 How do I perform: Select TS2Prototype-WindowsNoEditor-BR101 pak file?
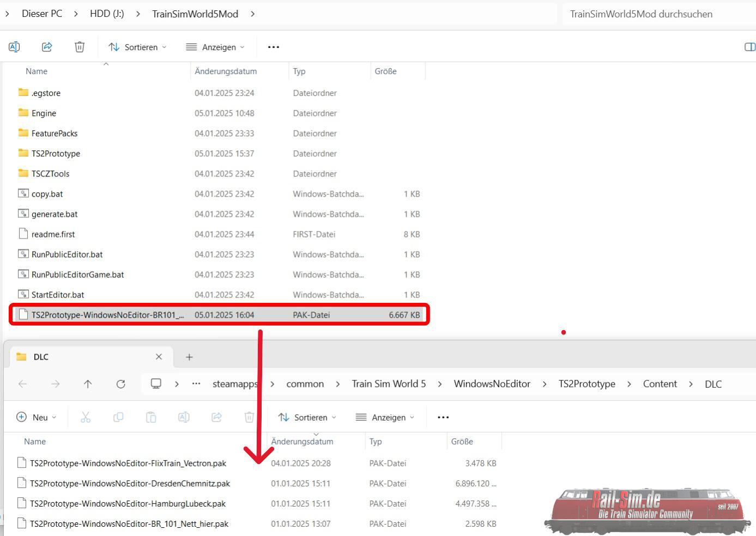(x=220, y=315)
